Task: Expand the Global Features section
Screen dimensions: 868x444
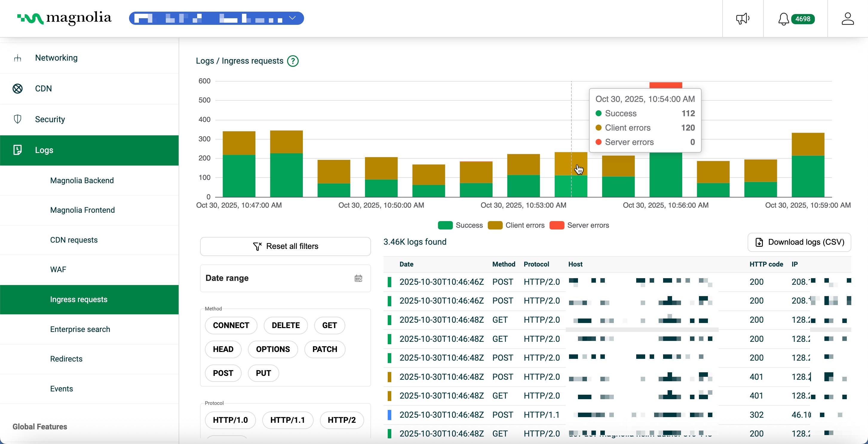Action: (x=39, y=426)
